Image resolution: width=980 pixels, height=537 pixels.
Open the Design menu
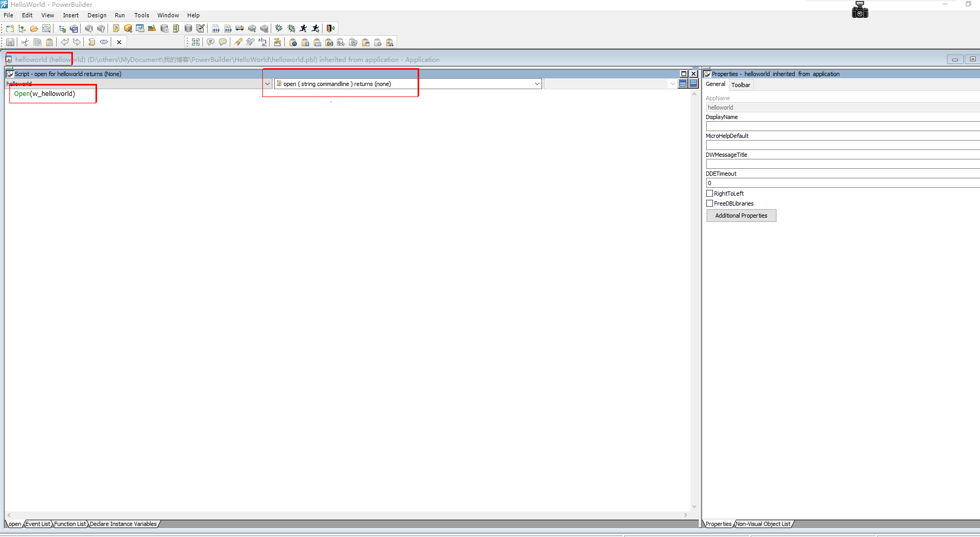(x=97, y=15)
